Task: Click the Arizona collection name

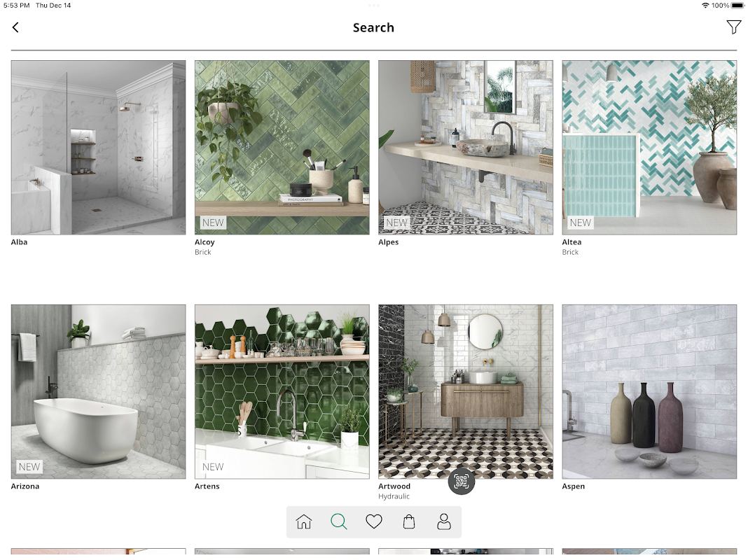Action: coord(25,486)
